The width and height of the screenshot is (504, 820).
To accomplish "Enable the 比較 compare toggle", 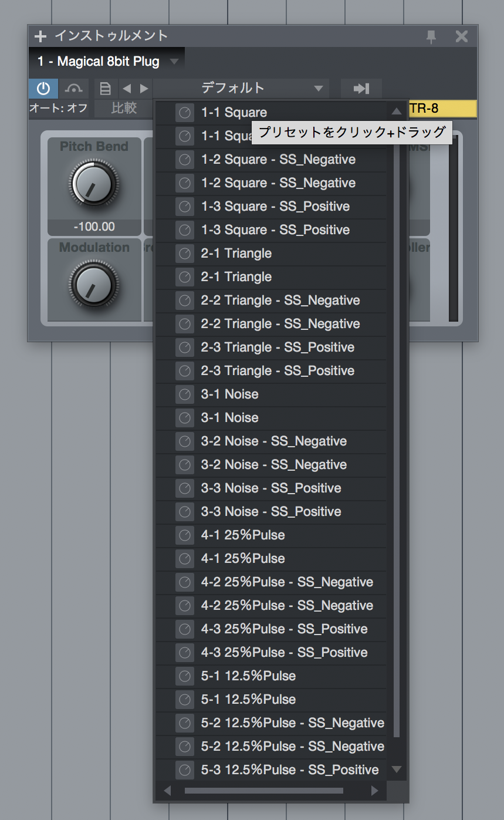I will pos(123,108).
